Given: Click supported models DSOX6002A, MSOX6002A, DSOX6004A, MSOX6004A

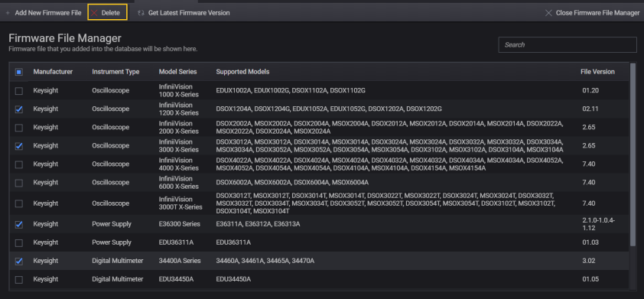Looking at the screenshot, I should click(x=292, y=182).
